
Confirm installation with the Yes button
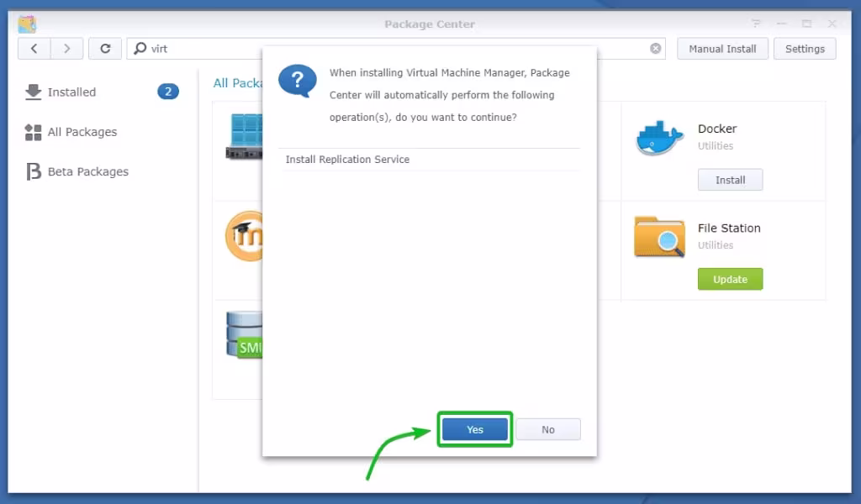[x=475, y=429]
